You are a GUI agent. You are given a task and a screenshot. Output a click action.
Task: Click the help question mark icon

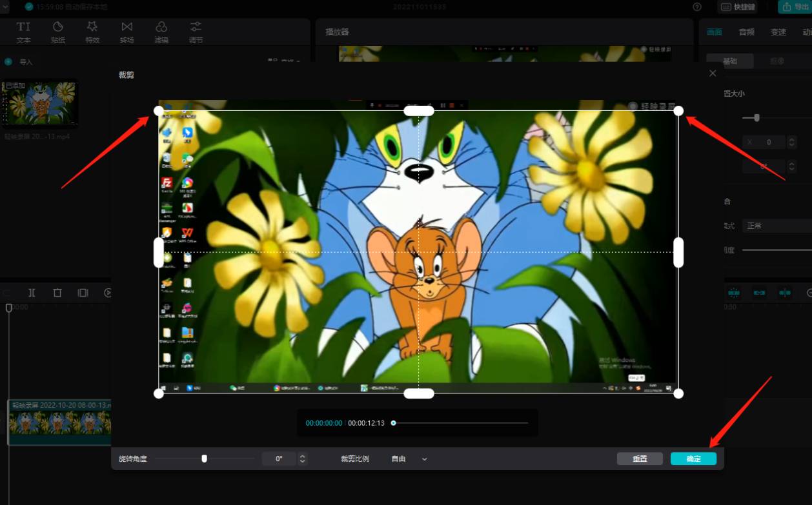tap(697, 7)
